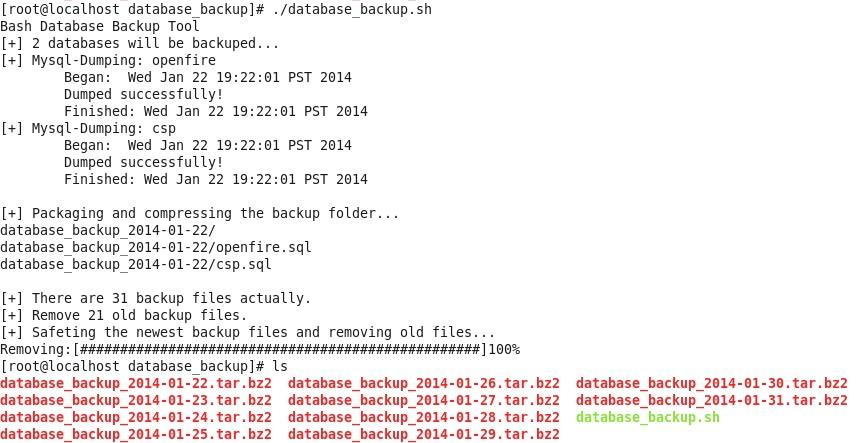This screenshot has height=443, width=858.
Task: Select database_backup_2014-01-27.tar.bz2 in the listing
Action: (424, 401)
